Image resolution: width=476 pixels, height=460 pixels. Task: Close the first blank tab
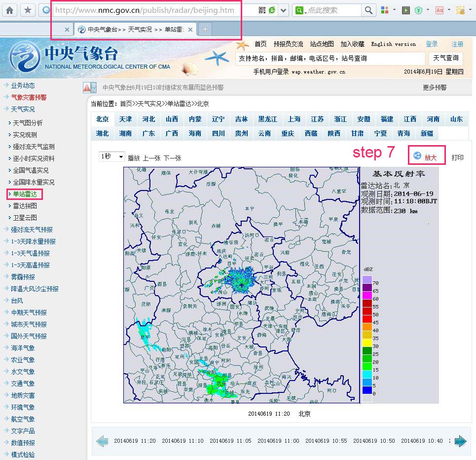(x=67, y=30)
